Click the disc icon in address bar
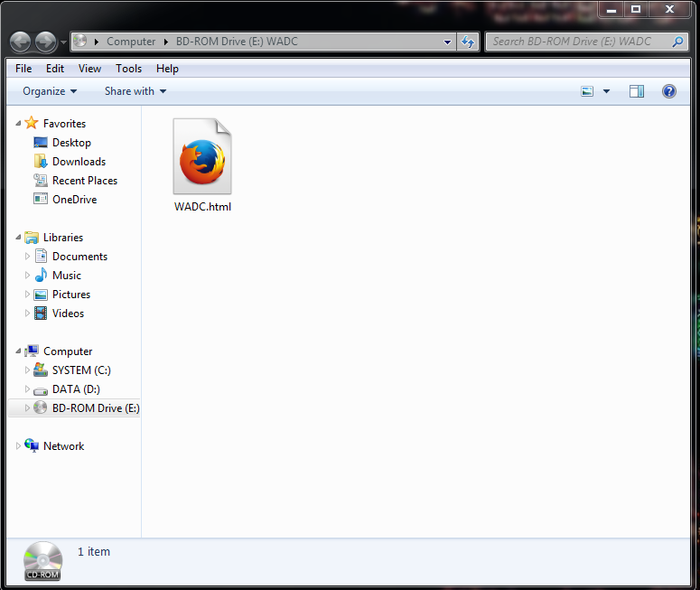 pos(79,41)
